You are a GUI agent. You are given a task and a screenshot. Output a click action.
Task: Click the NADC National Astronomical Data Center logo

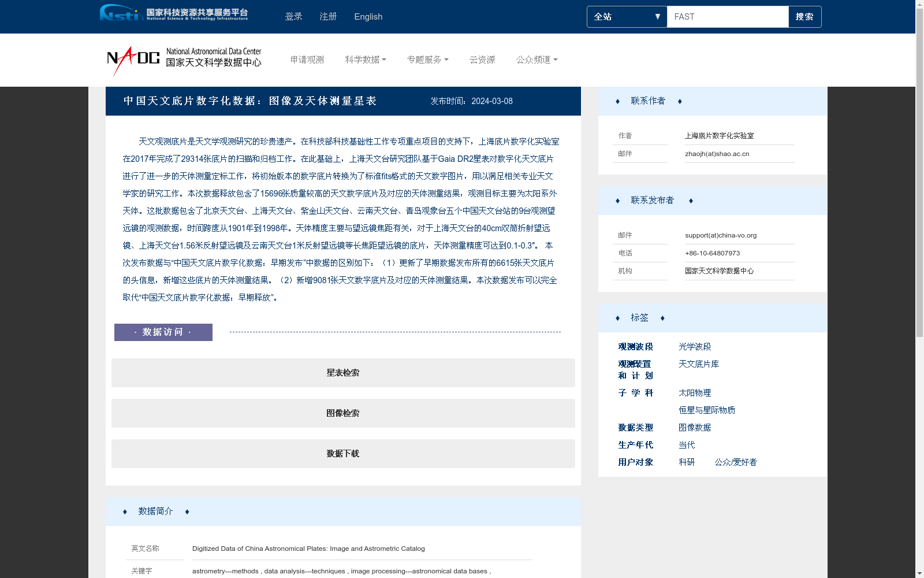[x=184, y=60]
